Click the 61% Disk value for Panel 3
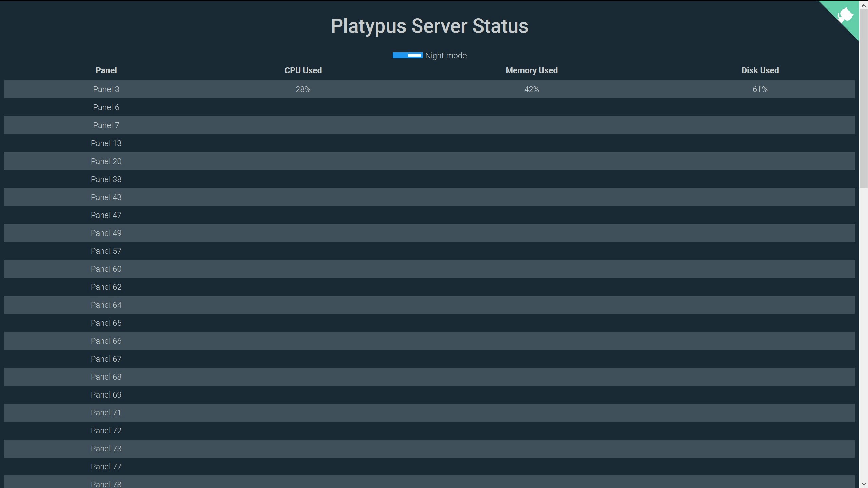Screen dimensions: 868x488 pos(760,89)
